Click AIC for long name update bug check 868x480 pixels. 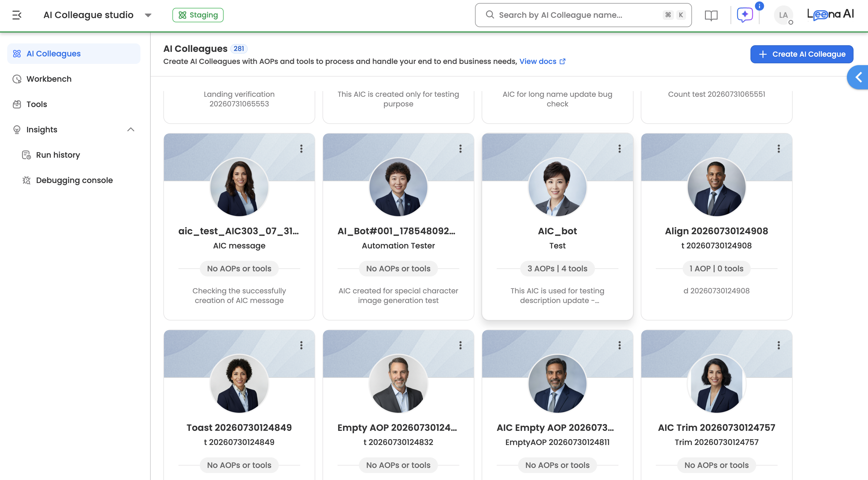557,99
